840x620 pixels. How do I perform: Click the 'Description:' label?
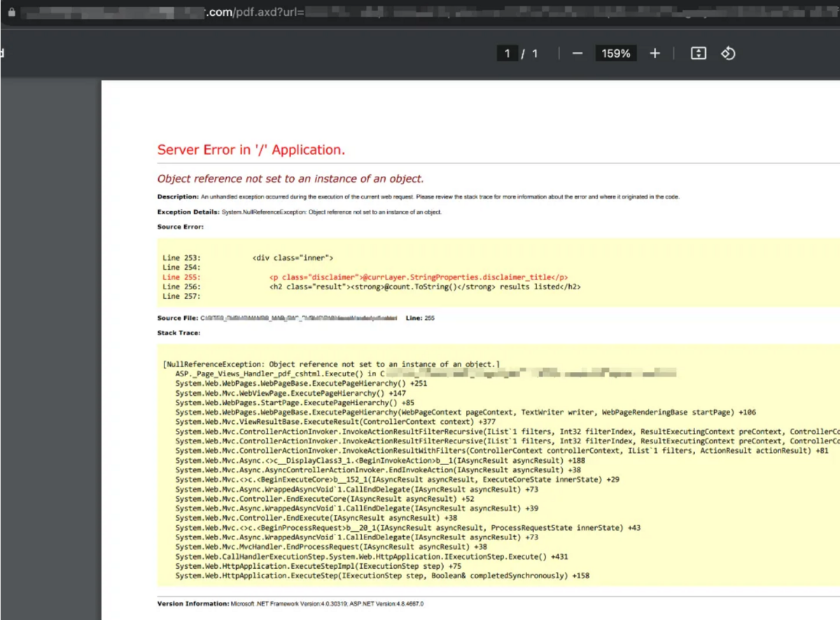point(178,197)
